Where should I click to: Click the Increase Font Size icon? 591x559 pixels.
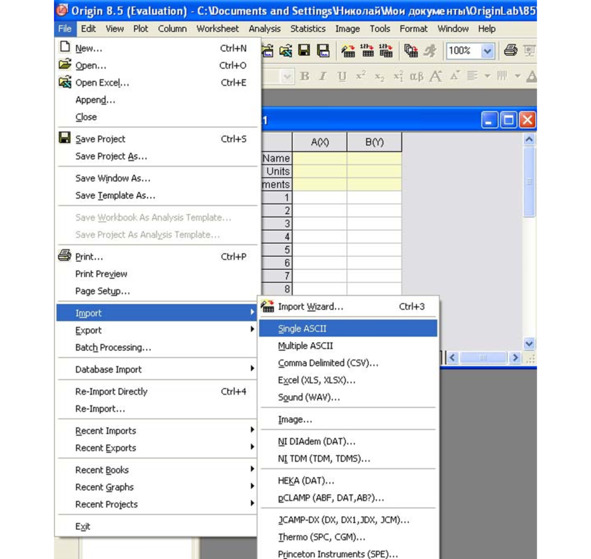point(436,76)
